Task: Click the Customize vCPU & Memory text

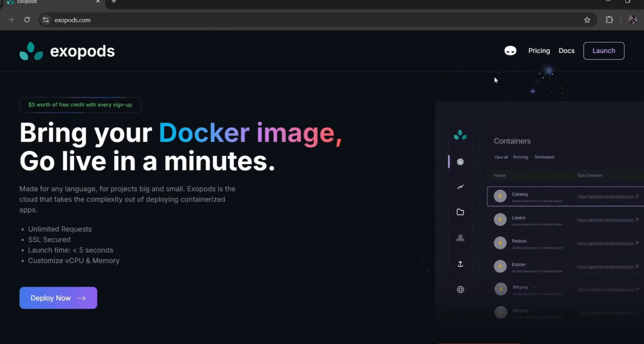Action: click(x=74, y=261)
